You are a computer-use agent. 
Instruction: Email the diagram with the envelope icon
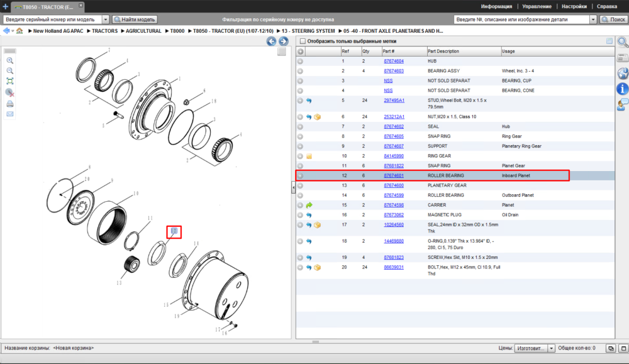point(10,114)
